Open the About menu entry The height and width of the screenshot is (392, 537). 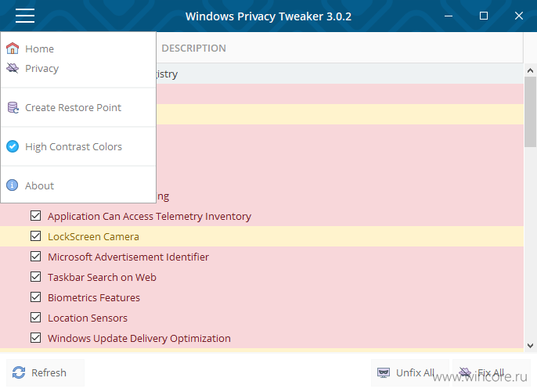(x=78, y=185)
